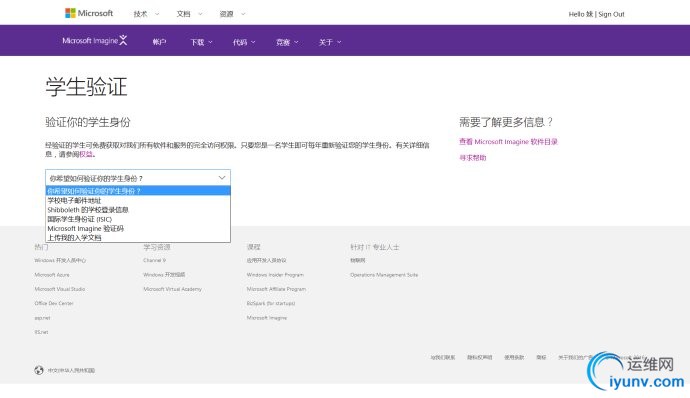
Task: Open the 文档 dropdown in top bar
Action: click(189, 14)
